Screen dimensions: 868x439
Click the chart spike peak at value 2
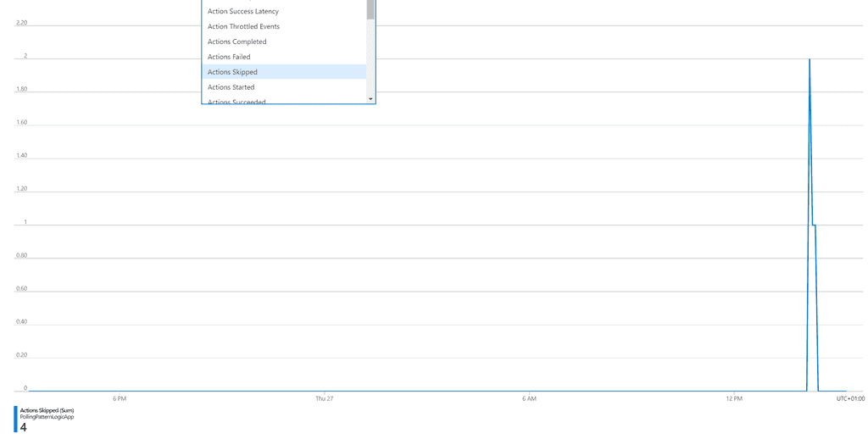point(810,59)
